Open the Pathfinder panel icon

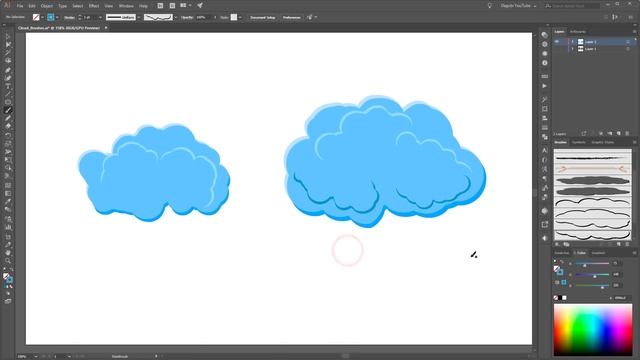click(544, 137)
